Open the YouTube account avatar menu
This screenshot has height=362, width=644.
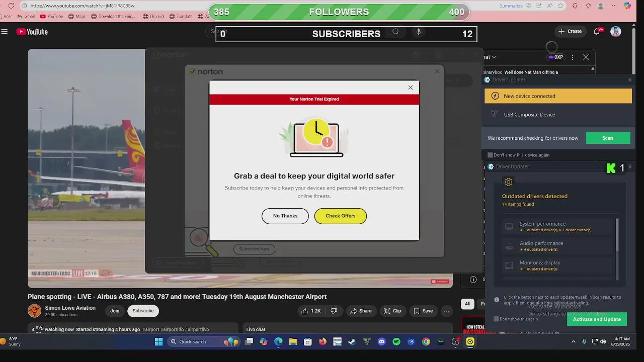coord(616,31)
